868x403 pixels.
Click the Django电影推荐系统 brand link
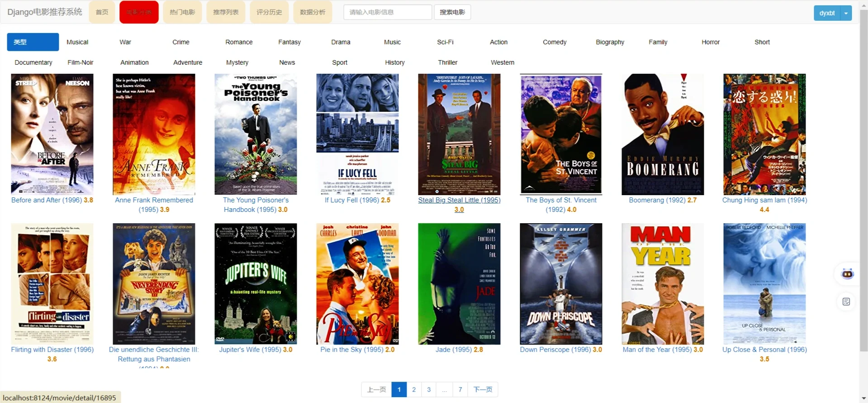pyautogui.click(x=45, y=12)
